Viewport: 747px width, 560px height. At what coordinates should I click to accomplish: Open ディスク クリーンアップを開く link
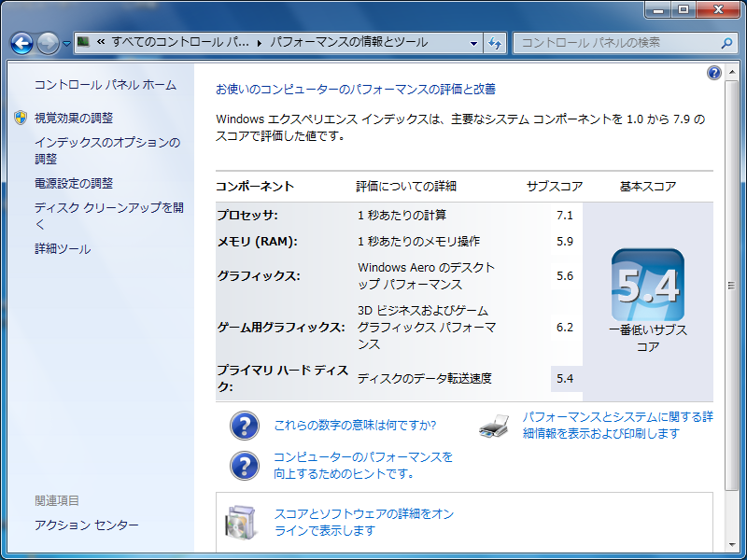[109, 216]
